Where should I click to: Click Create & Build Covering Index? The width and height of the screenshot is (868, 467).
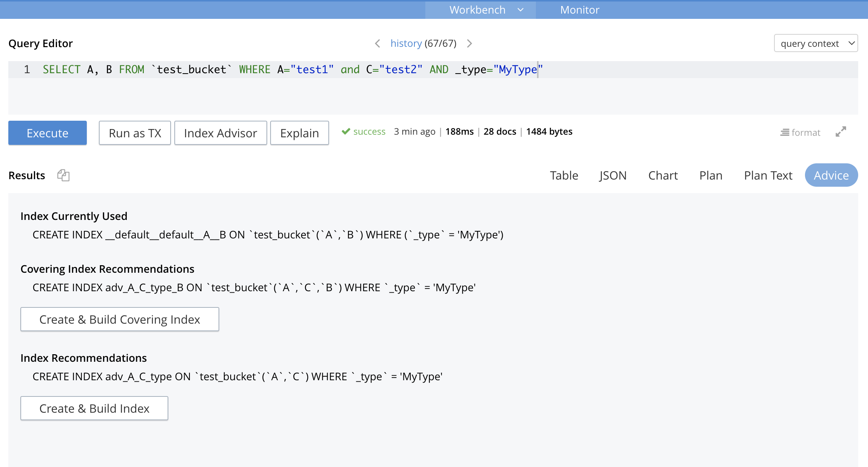120,319
